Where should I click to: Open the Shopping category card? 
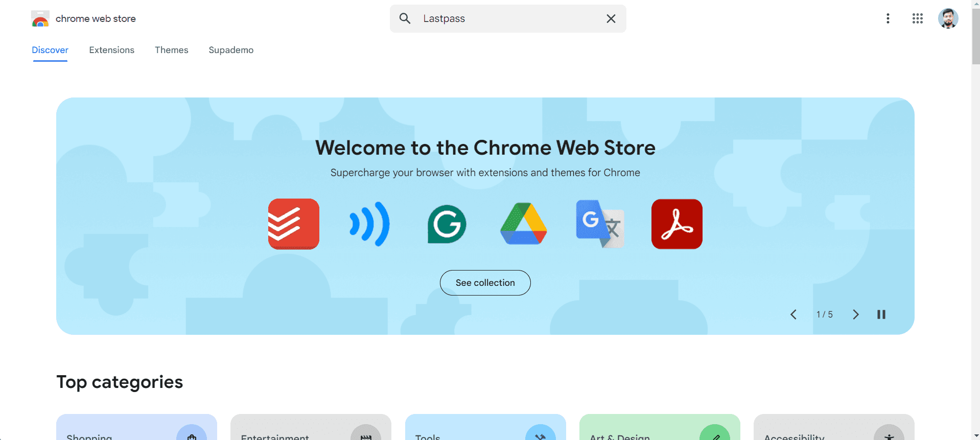(136, 427)
